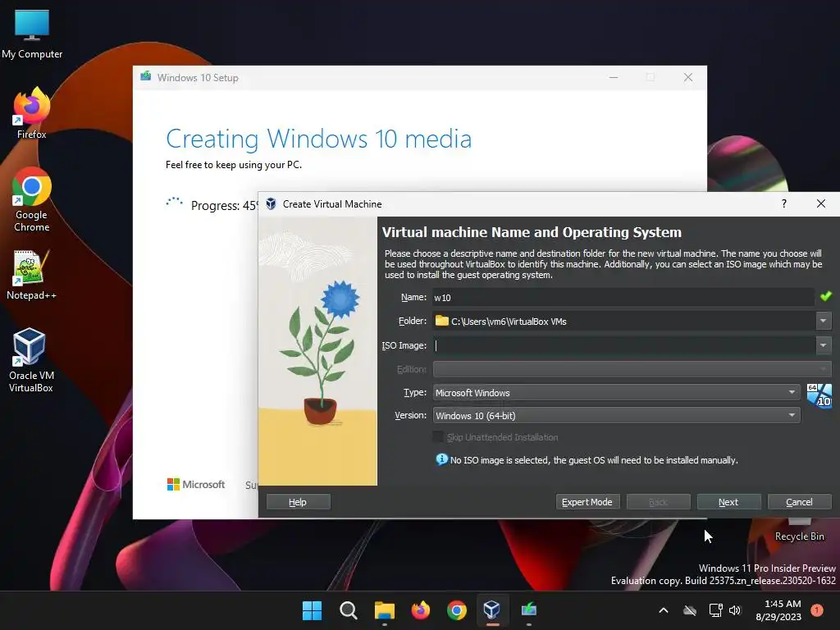Click the Windows 10 Setup title bar icon
The width and height of the screenshot is (840, 630).
pyautogui.click(x=146, y=76)
